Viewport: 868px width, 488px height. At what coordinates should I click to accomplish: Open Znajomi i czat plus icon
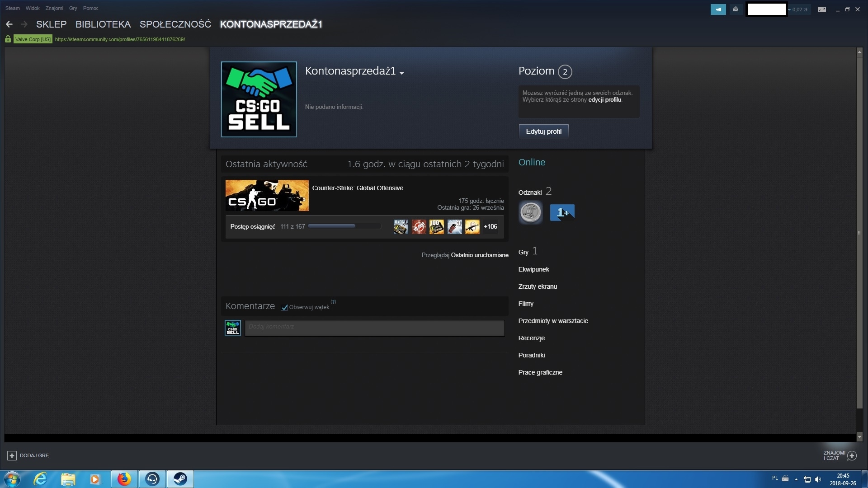tap(852, 455)
